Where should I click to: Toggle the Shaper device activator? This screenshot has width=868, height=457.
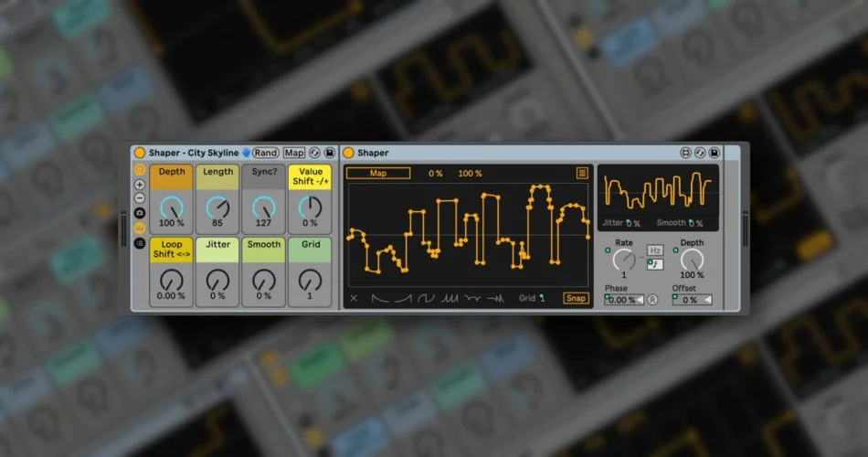point(348,153)
